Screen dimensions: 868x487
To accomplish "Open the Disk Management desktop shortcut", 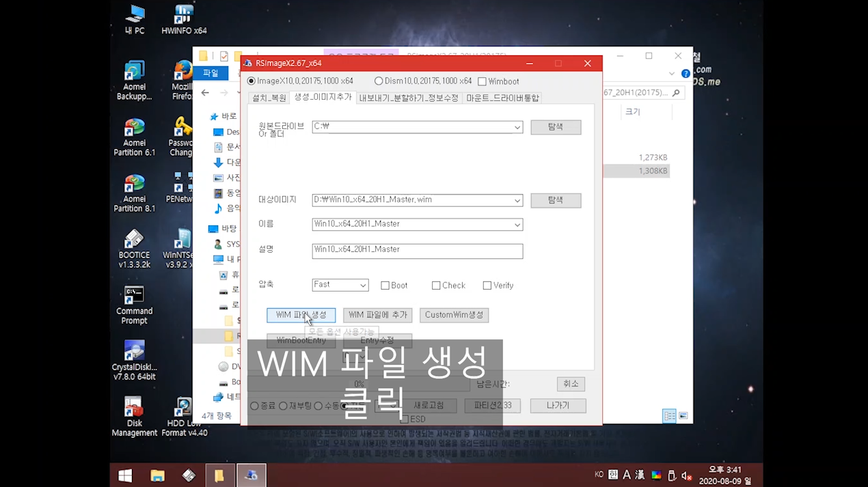I will (x=134, y=417).
